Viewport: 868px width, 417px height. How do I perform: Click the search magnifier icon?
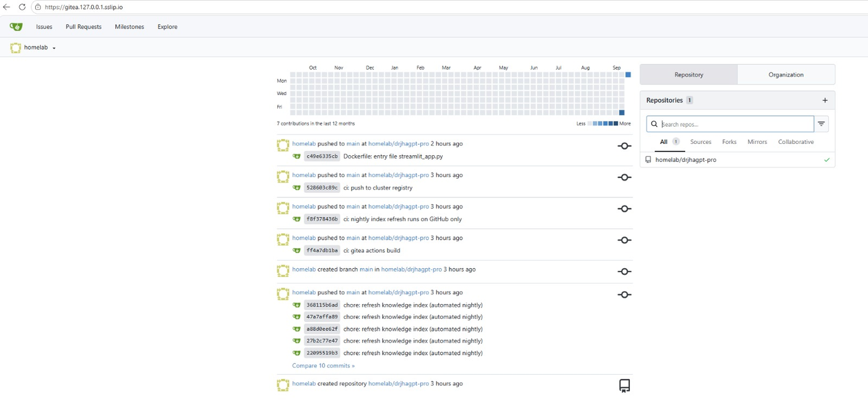[654, 124]
